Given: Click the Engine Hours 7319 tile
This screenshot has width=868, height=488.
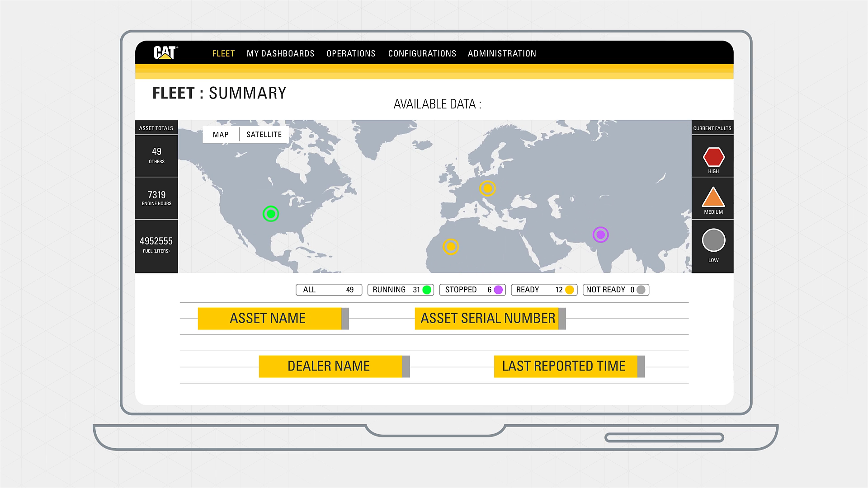Looking at the screenshot, I should 156,198.
